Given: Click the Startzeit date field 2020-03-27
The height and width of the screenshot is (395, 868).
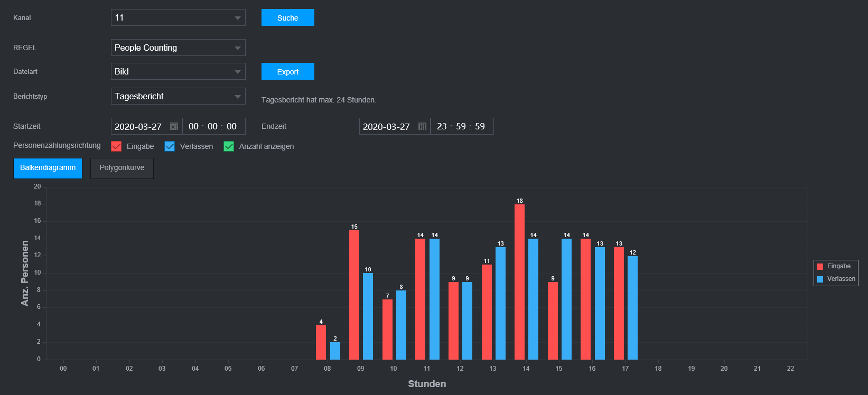Looking at the screenshot, I should 138,127.
